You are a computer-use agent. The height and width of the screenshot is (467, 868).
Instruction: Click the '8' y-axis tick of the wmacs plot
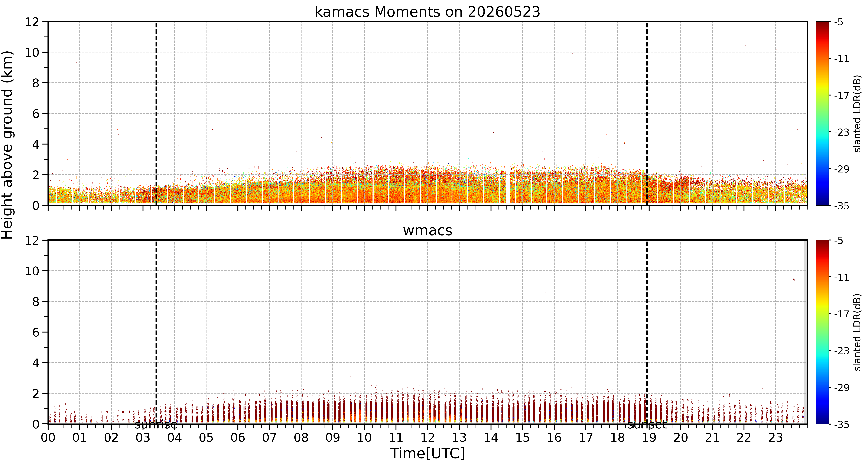[36, 302]
